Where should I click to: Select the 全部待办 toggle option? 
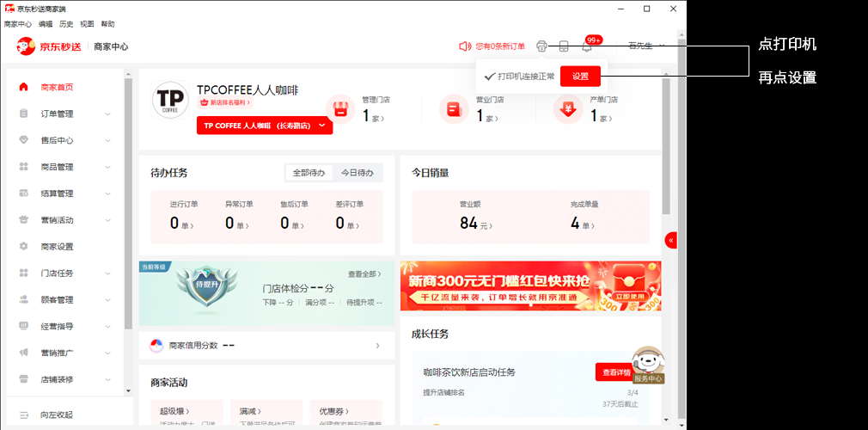pyautogui.click(x=309, y=173)
